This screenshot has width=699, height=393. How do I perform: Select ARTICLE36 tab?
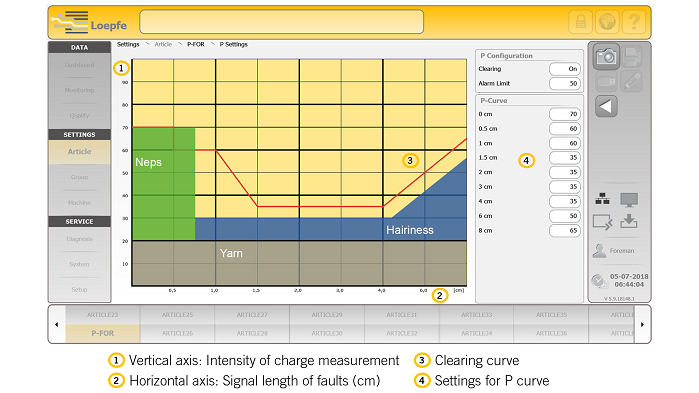point(551,333)
